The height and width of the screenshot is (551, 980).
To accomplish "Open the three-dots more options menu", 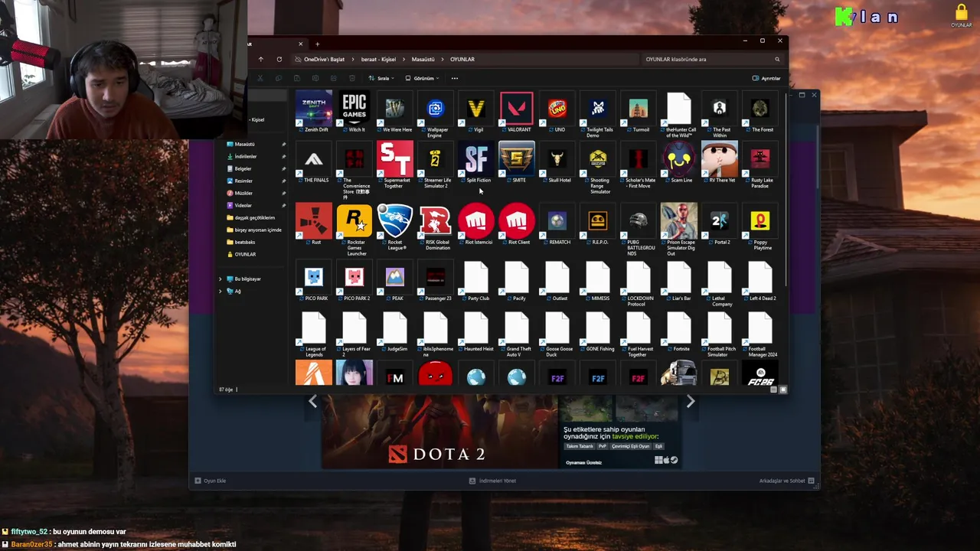I will click(455, 78).
